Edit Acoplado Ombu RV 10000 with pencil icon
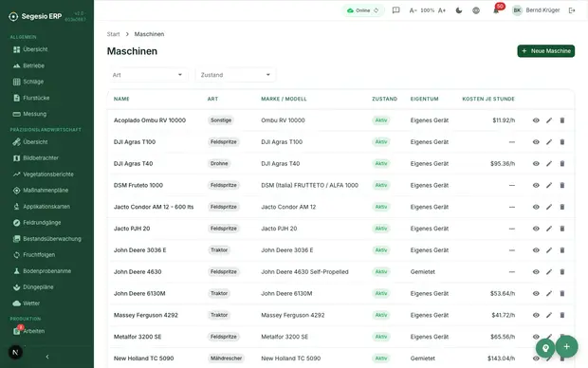The height and width of the screenshot is (368, 588). click(549, 120)
